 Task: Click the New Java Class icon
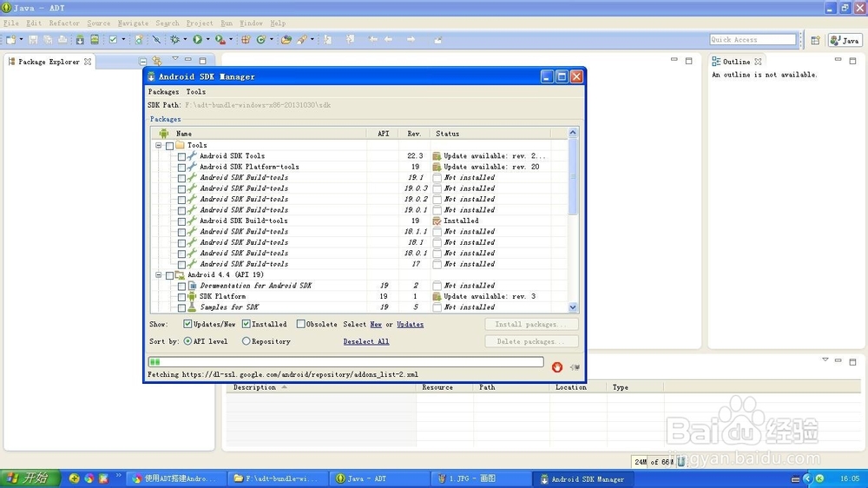(260, 39)
